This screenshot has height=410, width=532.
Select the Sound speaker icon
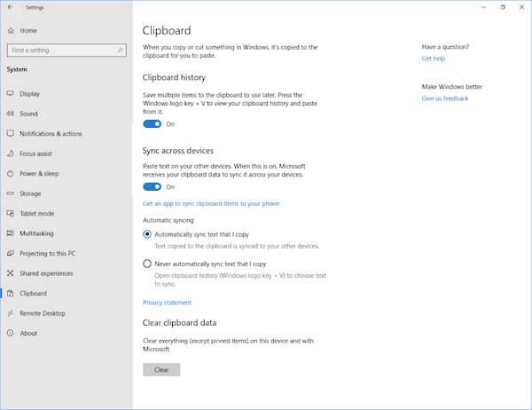pyautogui.click(x=11, y=114)
